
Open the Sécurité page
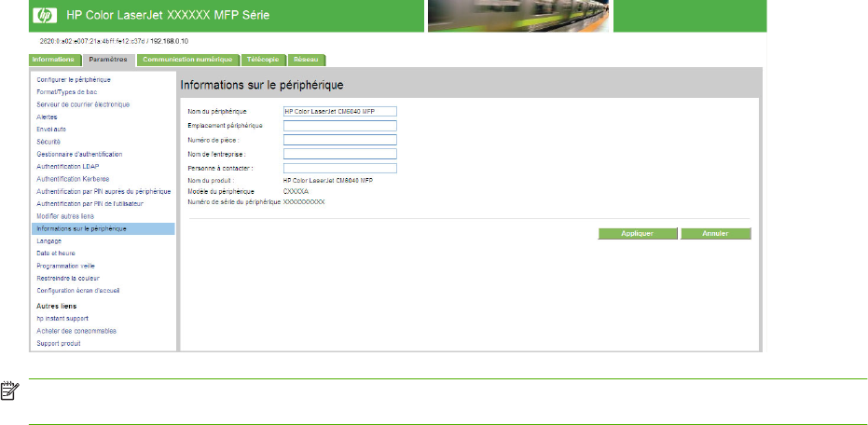coord(48,142)
